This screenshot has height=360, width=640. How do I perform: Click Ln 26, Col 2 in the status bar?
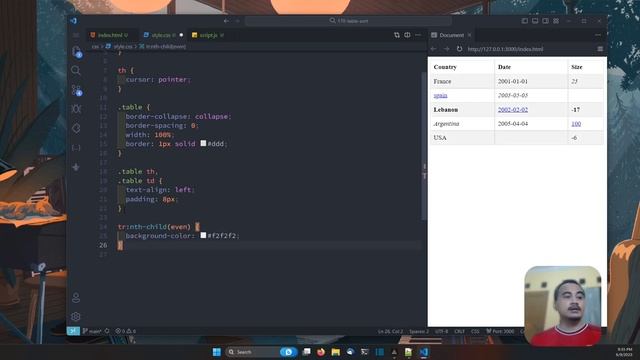[x=391, y=331]
